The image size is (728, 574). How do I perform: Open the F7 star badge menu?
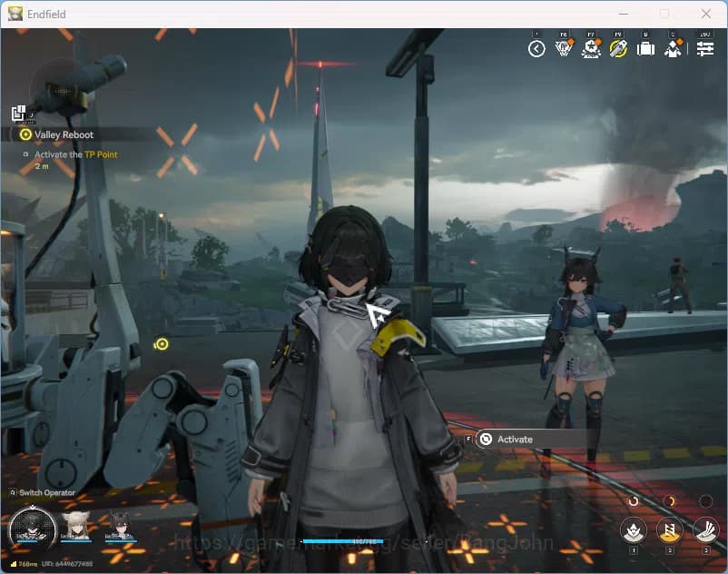(x=591, y=49)
